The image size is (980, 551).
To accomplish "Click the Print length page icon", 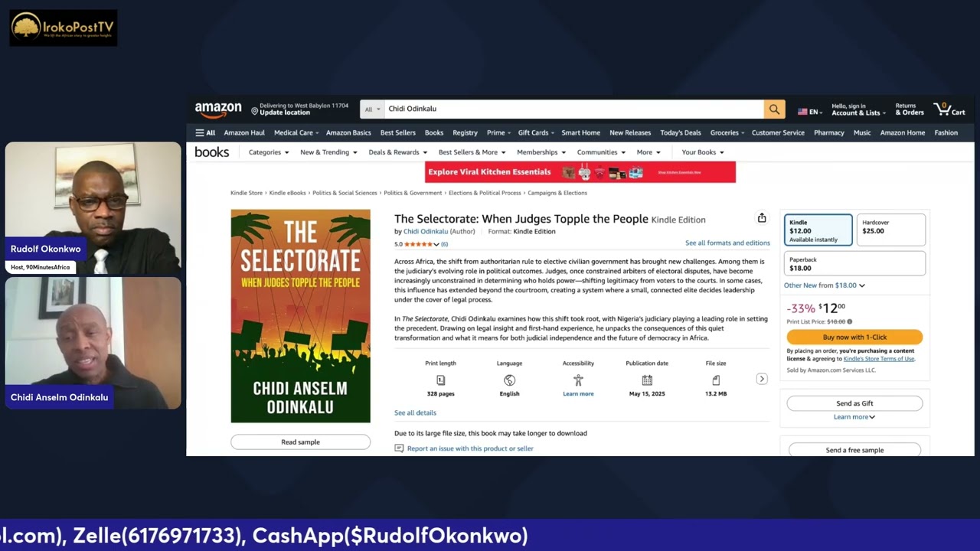I will (x=440, y=380).
